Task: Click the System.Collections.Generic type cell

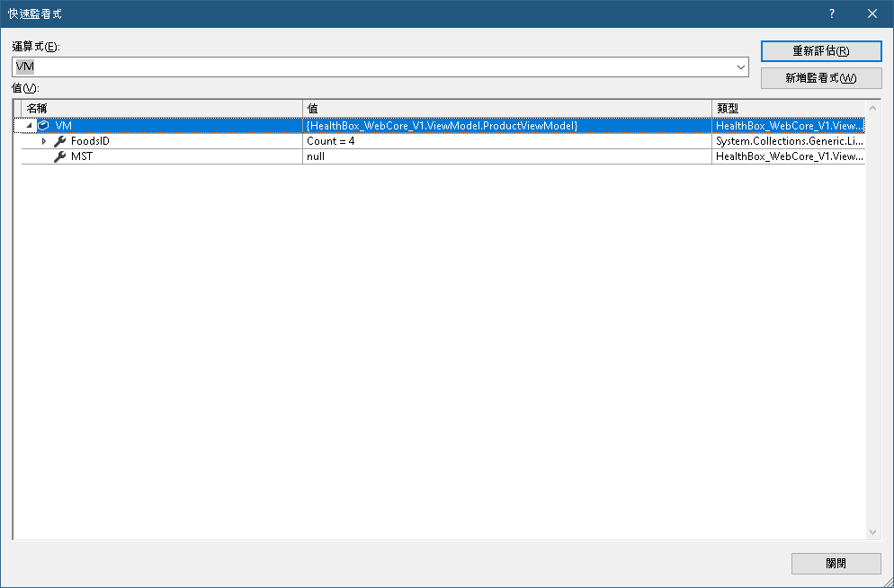Action: [x=789, y=141]
